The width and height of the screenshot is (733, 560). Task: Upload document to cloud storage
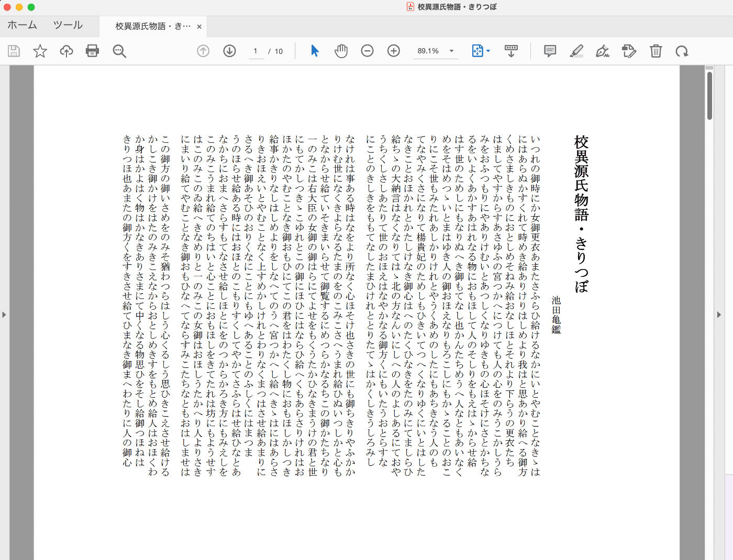tap(66, 51)
